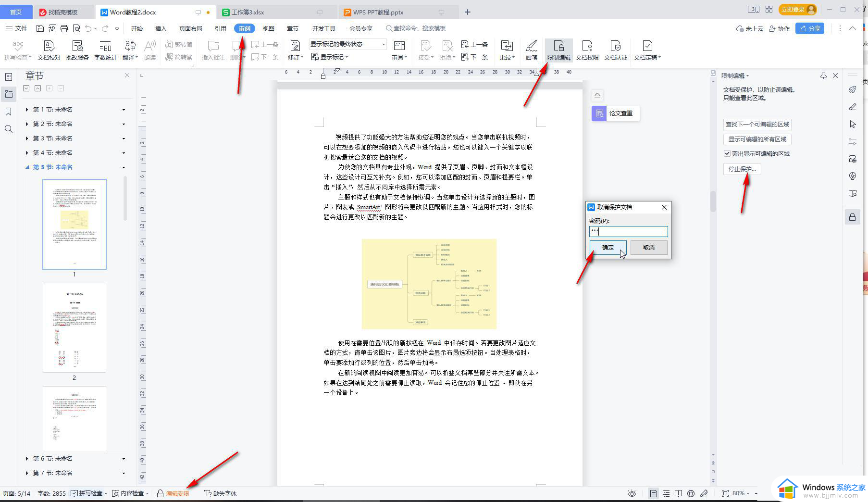Click the rocket icon in right sidebar
Image resolution: width=868 pixels, height=502 pixels.
coord(853,89)
